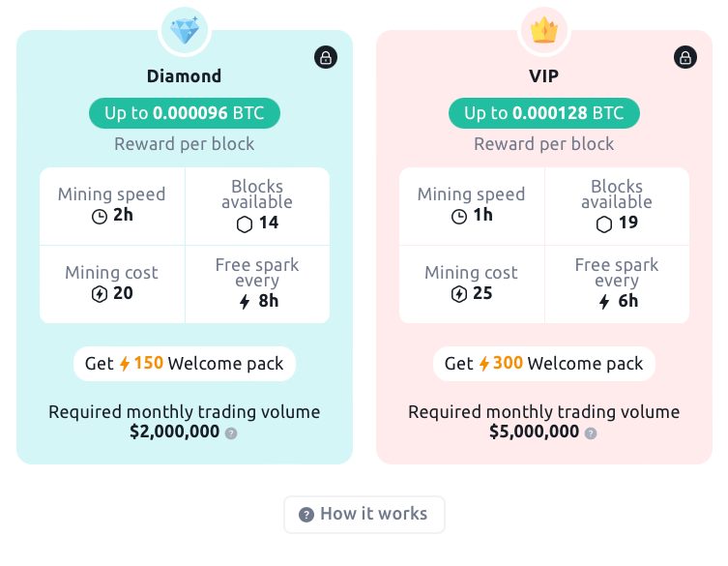The height and width of the screenshot is (566, 728).
Task: Click the Up to 0.000096 BTC badge
Action: pos(185,113)
